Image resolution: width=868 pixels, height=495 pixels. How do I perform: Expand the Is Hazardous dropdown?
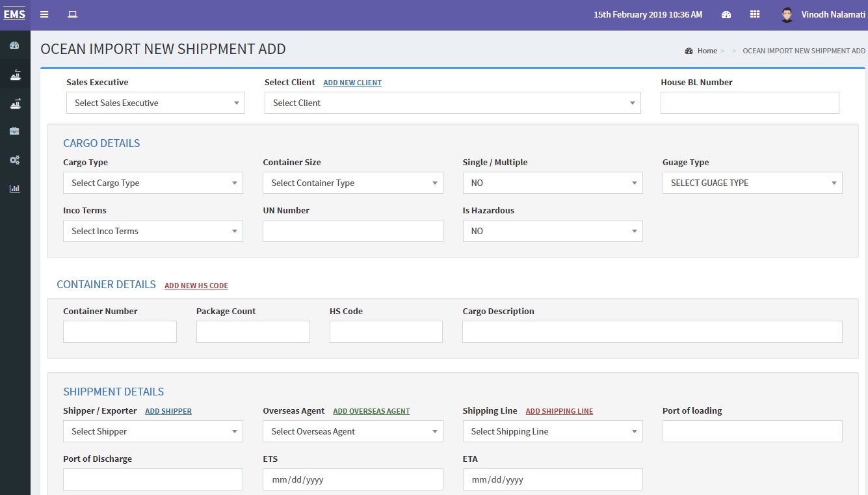pyautogui.click(x=552, y=231)
